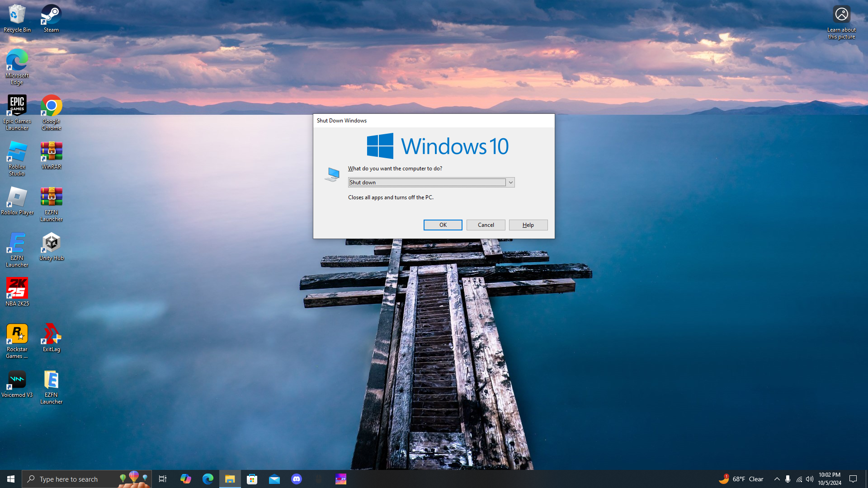This screenshot has width=868, height=488.
Task: Open the volume control in tray
Action: click(810, 479)
